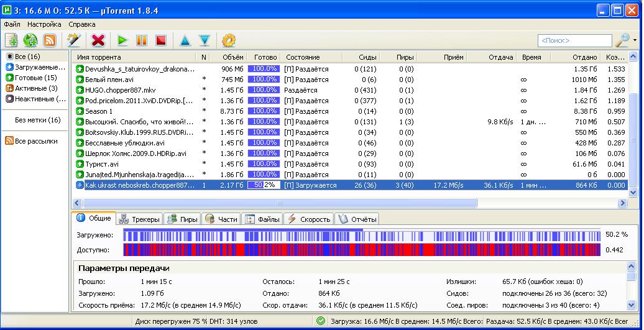The height and width of the screenshot is (330, 644).
Task: Click the red X Remove torrent icon
Action: [x=98, y=40]
